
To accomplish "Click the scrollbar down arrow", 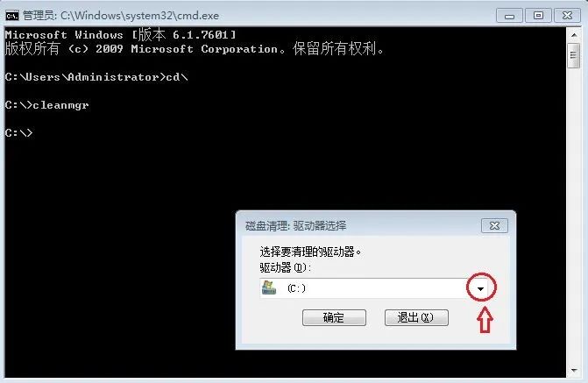I will pyautogui.click(x=574, y=371).
